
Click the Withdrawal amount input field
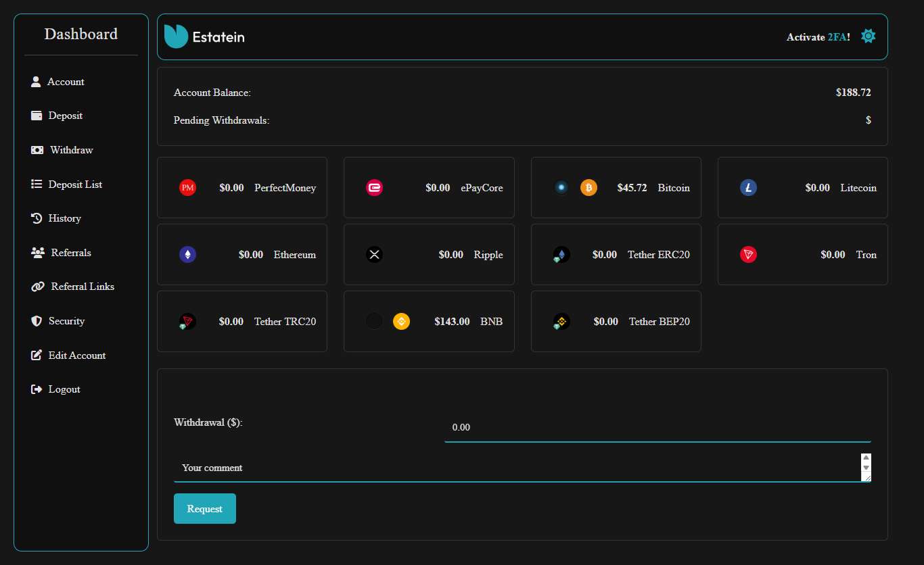pos(657,427)
